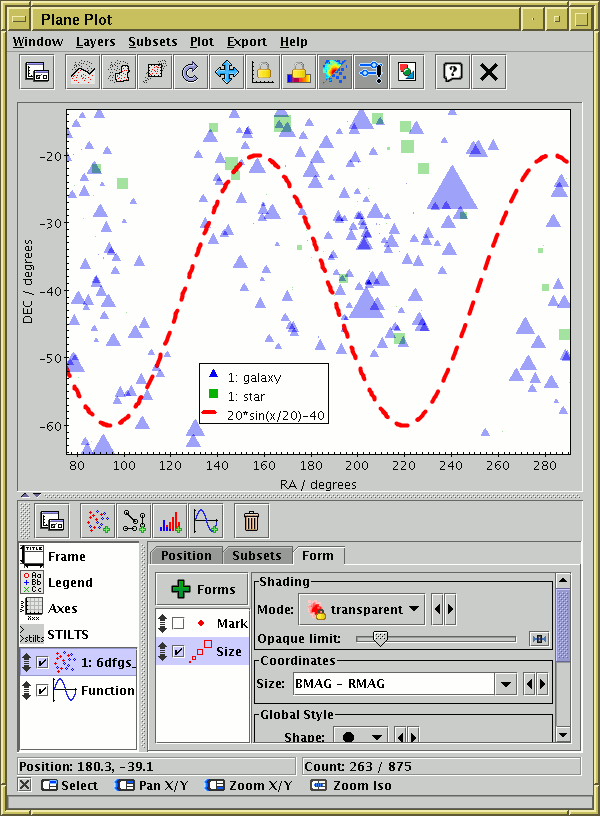Viewport: 600px width, 816px height.
Task: Open the Subsets menu
Action: (x=152, y=42)
